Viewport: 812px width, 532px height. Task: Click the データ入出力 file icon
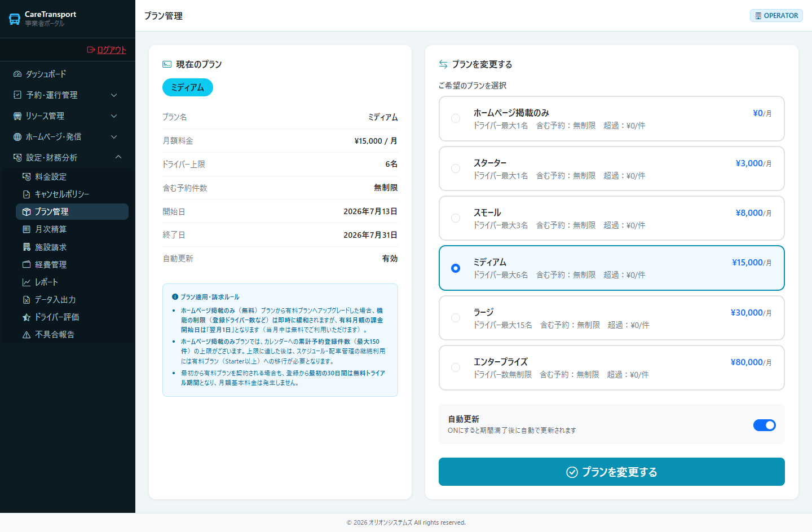(27, 299)
